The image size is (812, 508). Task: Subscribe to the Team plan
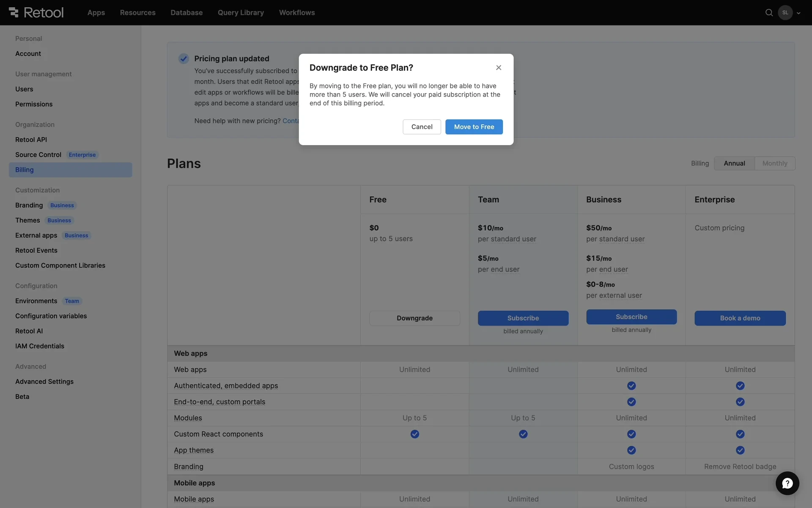coord(523,318)
